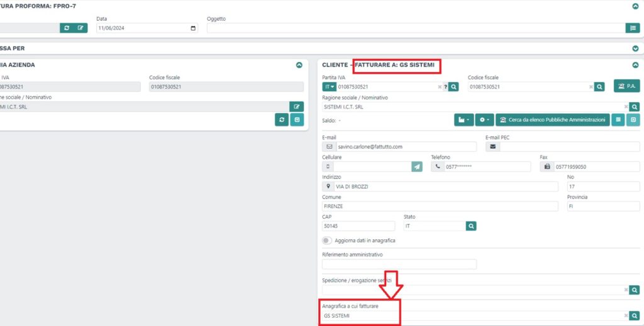Click the Riferimento amministrativo input field
The width and height of the screenshot is (644, 326).
tap(399, 264)
